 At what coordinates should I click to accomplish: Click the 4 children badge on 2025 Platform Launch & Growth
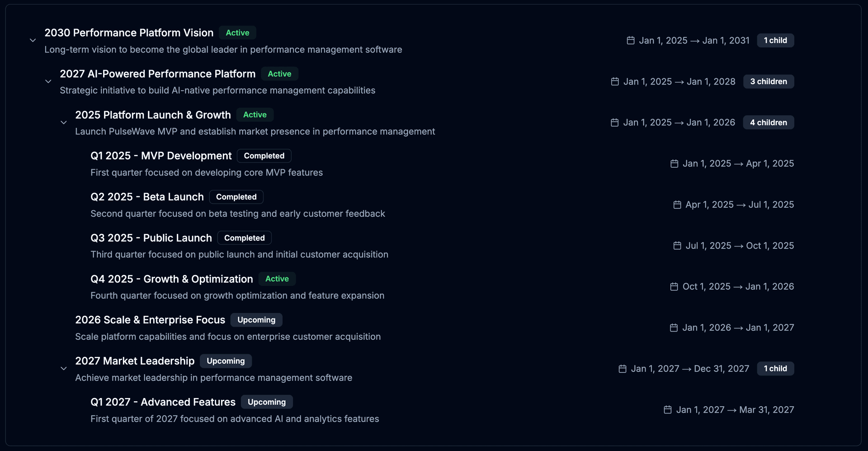click(x=768, y=122)
